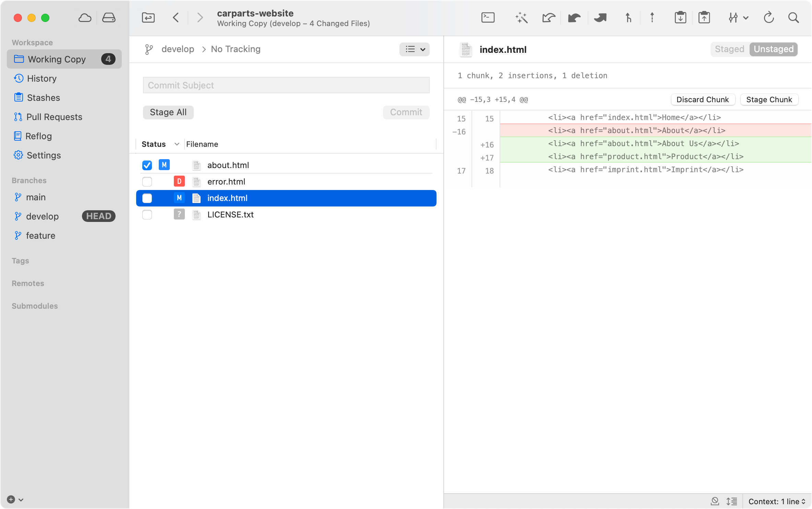Click the Push arrow toolbar icon
Viewport: 812px width, 509px height.
click(x=652, y=17)
